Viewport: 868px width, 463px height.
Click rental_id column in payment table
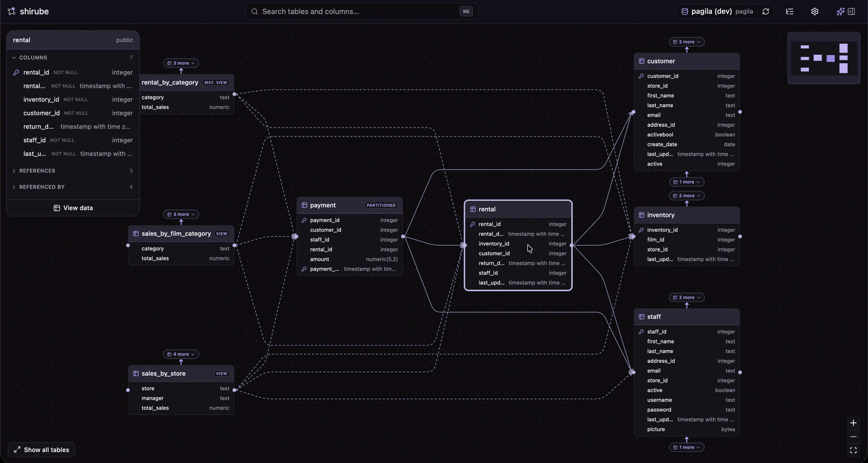point(350,249)
